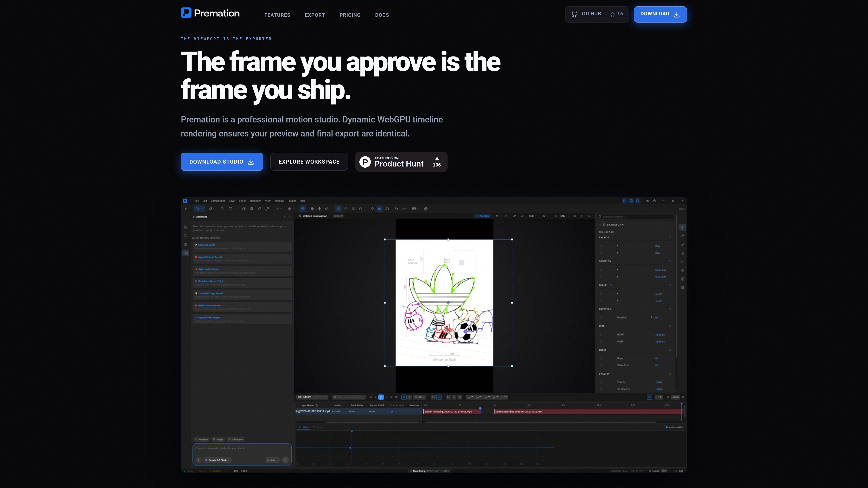This screenshot has width=868, height=488.
Task: Open the 3D cube panel in sidebar
Action: (x=186, y=244)
